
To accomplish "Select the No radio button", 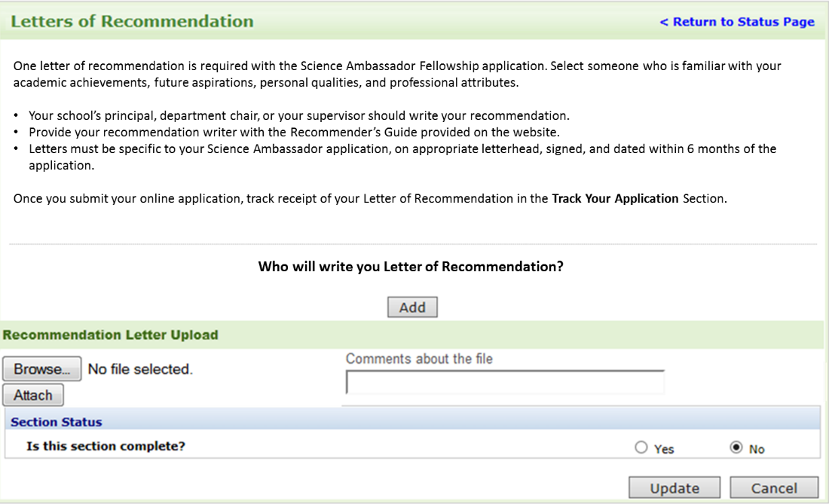I will (736, 447).
